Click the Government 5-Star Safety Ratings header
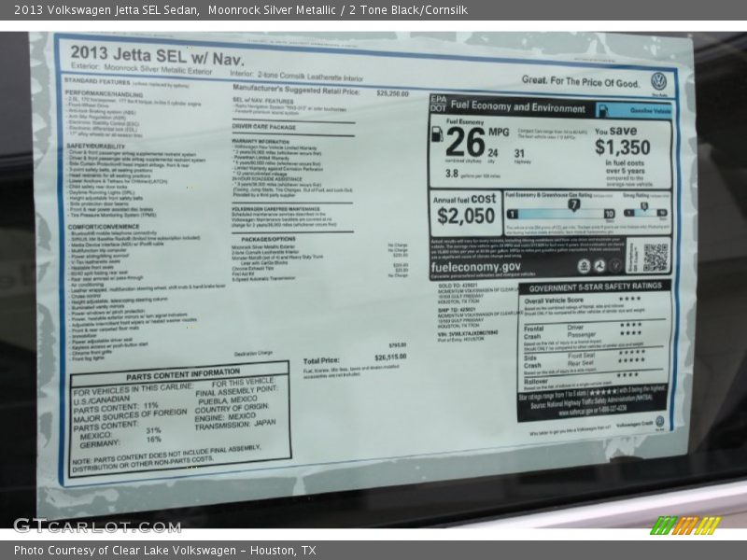The width and height of the screenshot is (747, 560). (594, 287)
